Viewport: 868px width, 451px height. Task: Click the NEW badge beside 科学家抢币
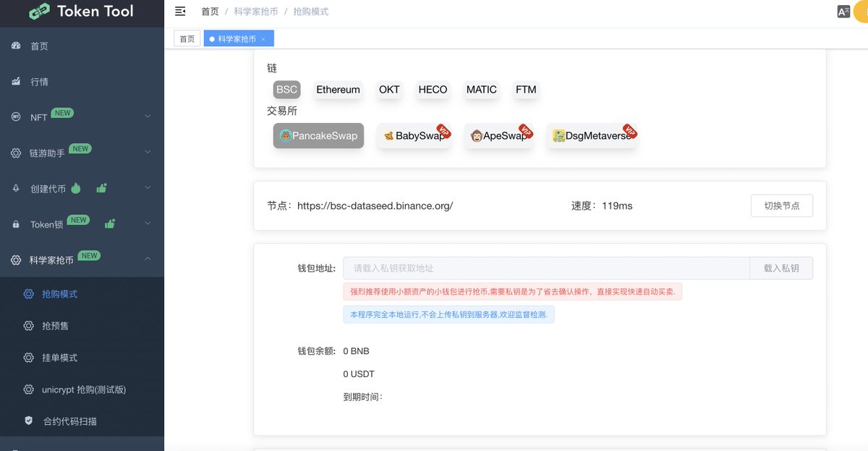coord(89,256)
